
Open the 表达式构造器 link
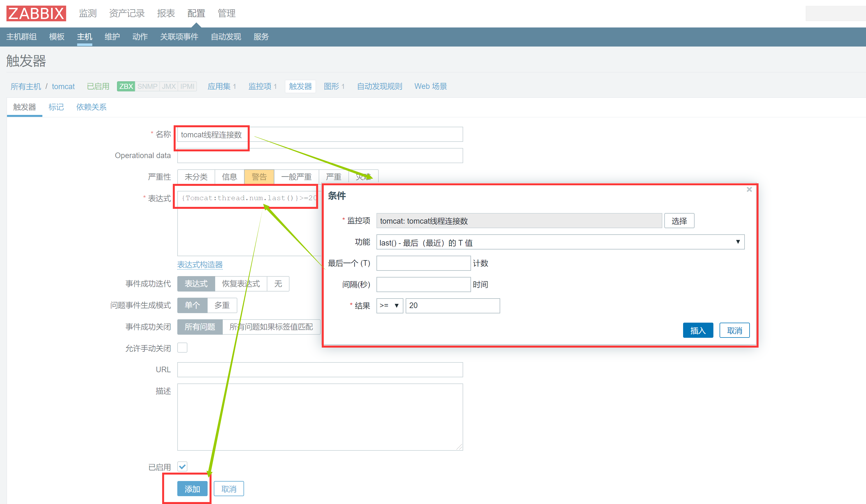200,265
